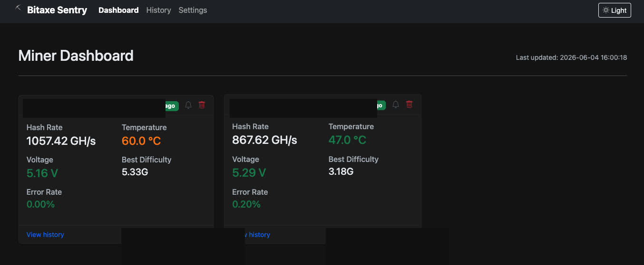644x265 pixels.
Task: Click the alert bell on the 867.62 GH/s miner card
Action: (396, 104)
